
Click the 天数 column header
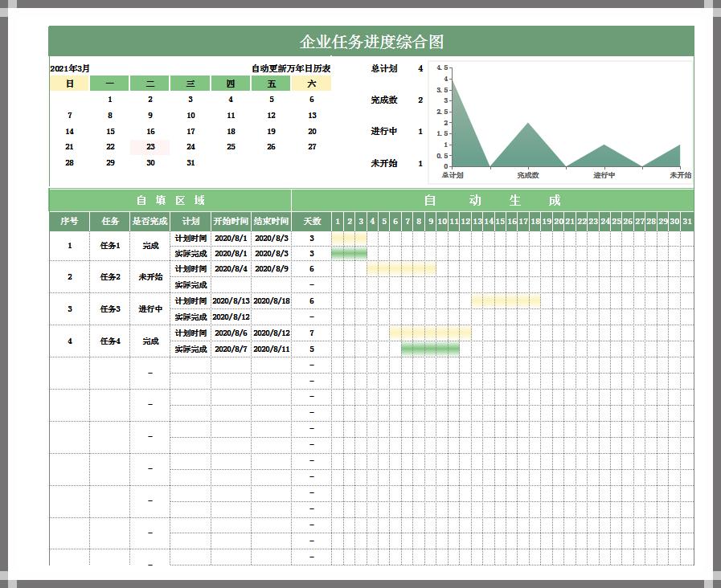click(312, 221)
